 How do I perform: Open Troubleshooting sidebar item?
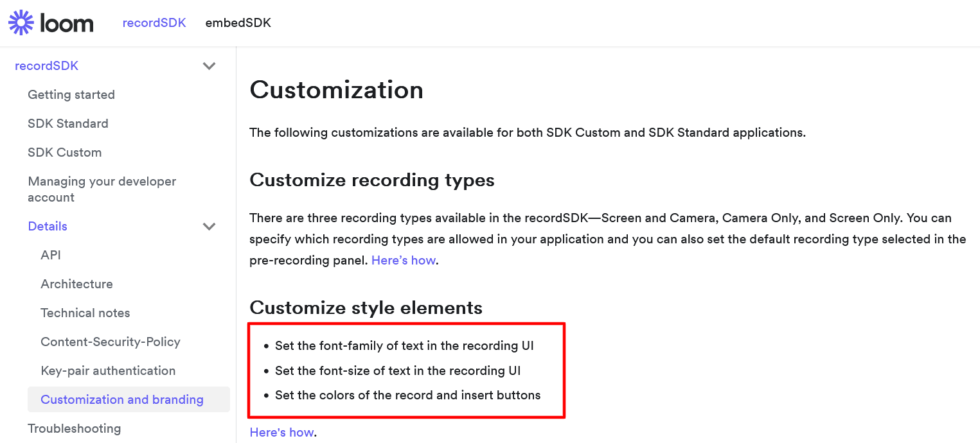(x=74, y=429)
